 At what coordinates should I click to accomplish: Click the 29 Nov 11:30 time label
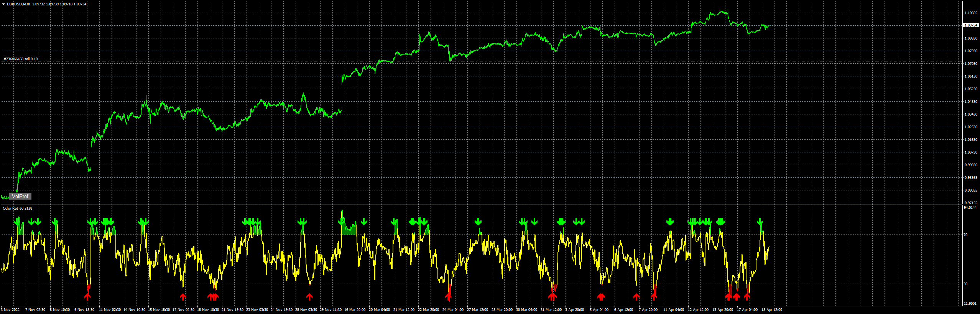tap(331, 310)
